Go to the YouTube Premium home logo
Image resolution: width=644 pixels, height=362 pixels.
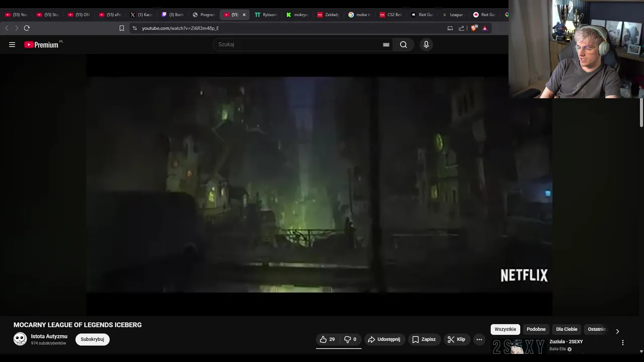42,44
